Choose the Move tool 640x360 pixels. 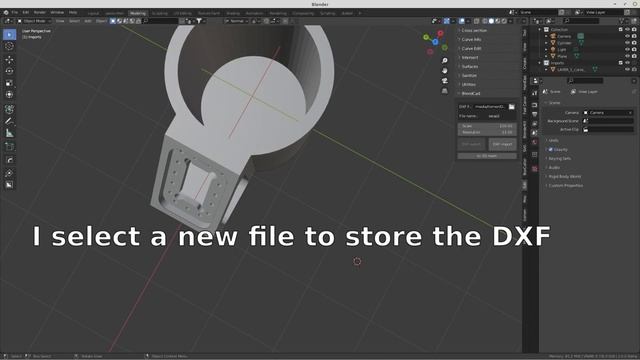tap(9, 60)
